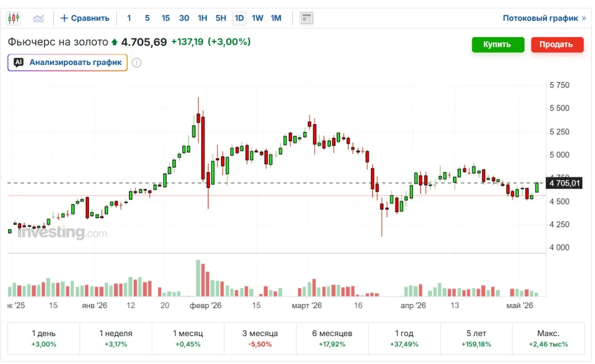Viewport: 595px width, 364px height.
Task: Click the info circle icon
Action: [x=136, y=63]
